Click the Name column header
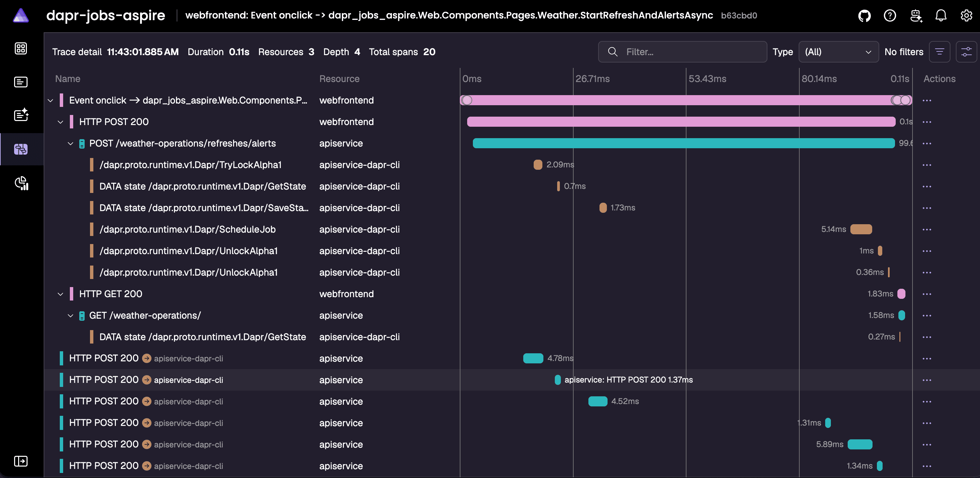980x478 pixels. tap(68, 79)
